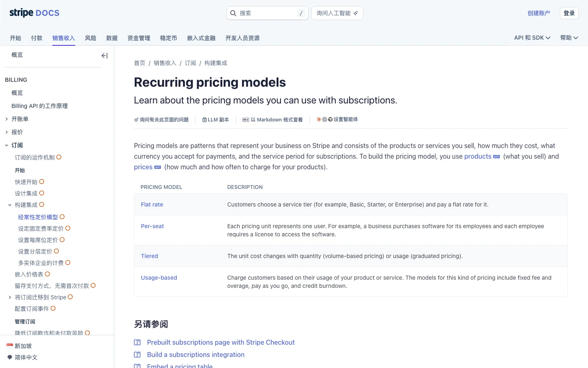The height and width of the screenshot is (368, 588).
Task: Click the Singapore country flag icon
Action: [x=9, y=346]
